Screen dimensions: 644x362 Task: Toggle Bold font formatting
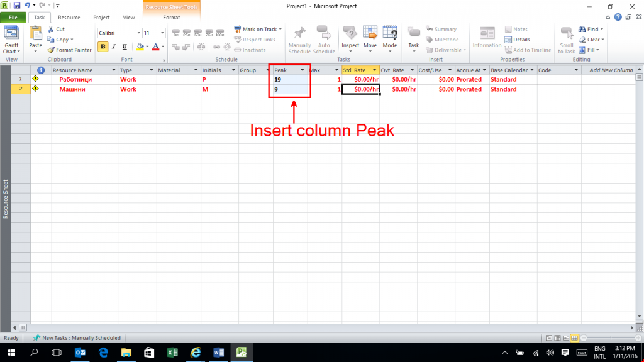click(x=103, y=47)
